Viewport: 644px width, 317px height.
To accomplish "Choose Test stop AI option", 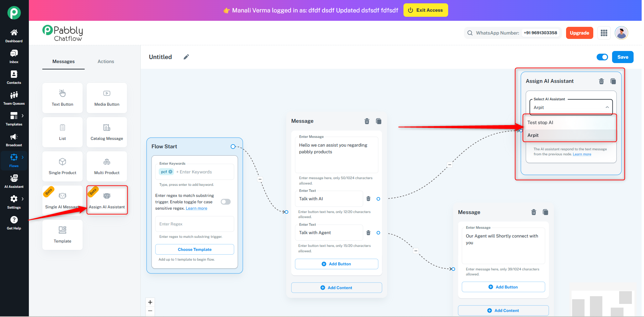I will (570, 122).
